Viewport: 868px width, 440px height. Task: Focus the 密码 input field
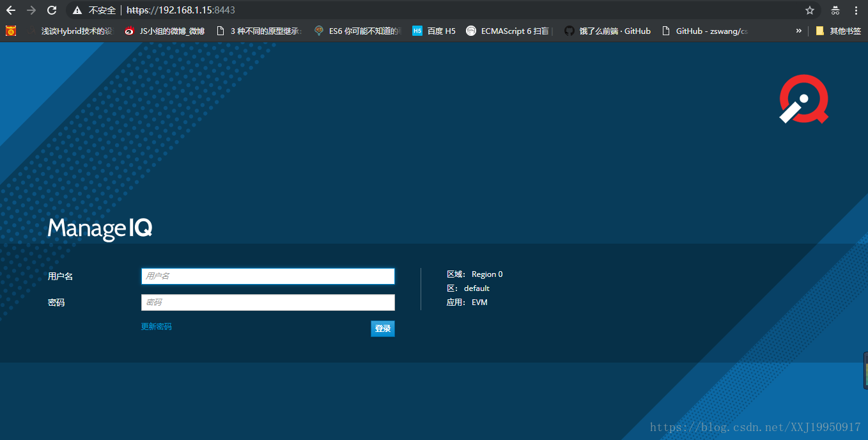268,302
